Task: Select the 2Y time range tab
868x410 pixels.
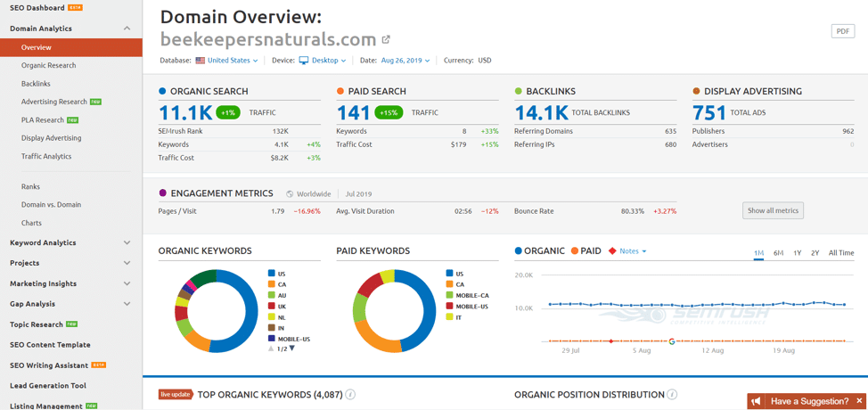Action: click(x=815, y=253)
